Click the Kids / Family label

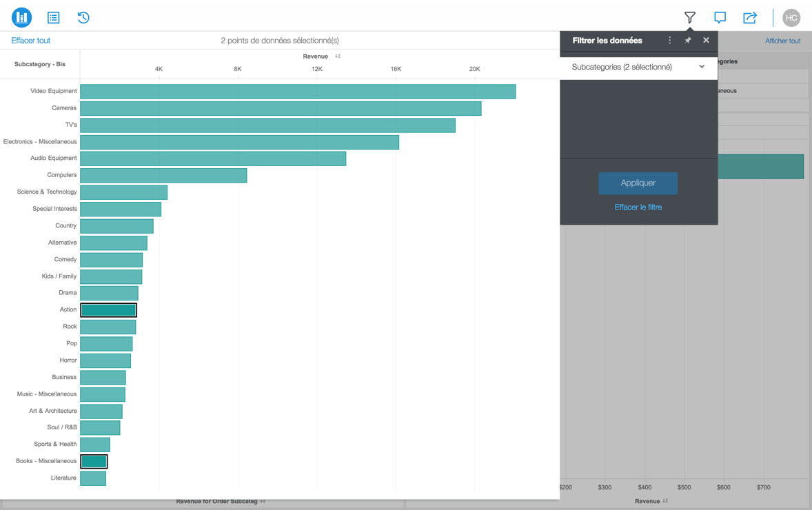point(59,276)
